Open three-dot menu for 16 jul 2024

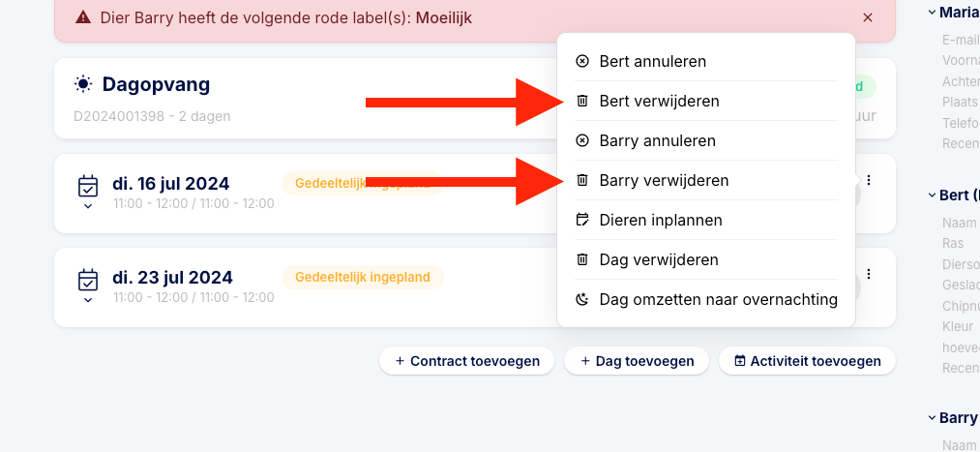click(869, 180)
